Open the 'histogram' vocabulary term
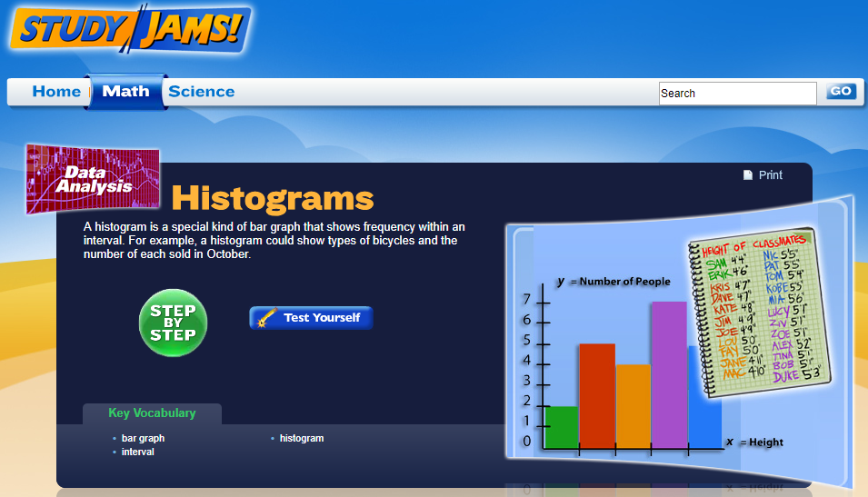The image size is (868, 497). point(302,438)
